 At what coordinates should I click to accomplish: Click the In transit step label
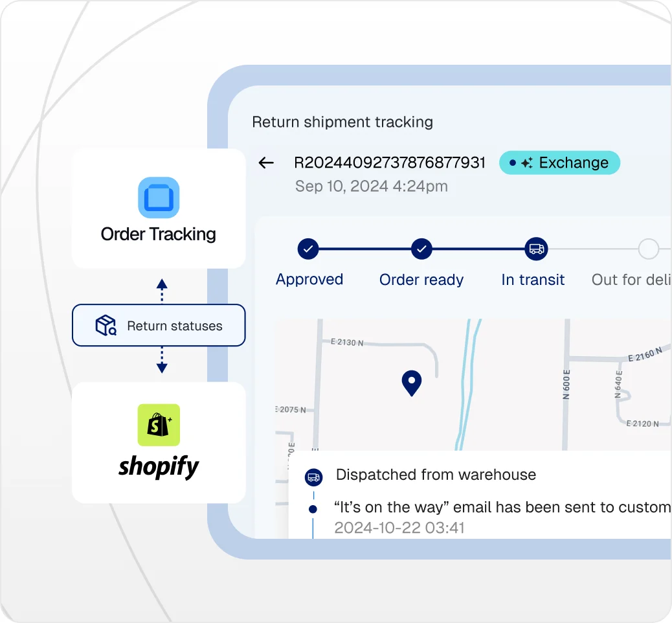click(533, 280)
